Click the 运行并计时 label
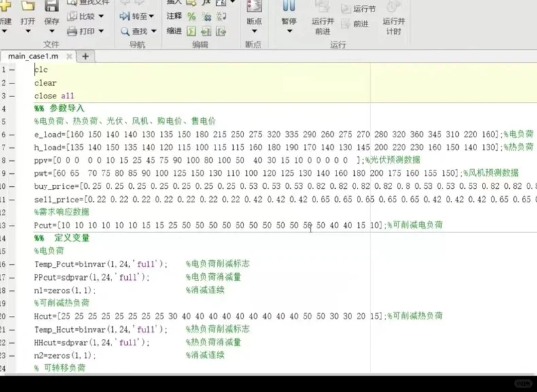 (394, 26)
